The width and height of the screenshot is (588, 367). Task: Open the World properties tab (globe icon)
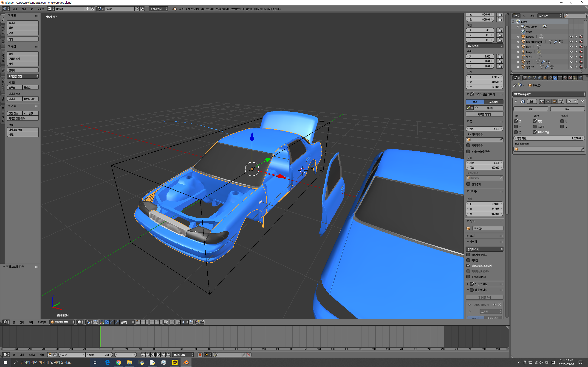(x=540, y=78)
